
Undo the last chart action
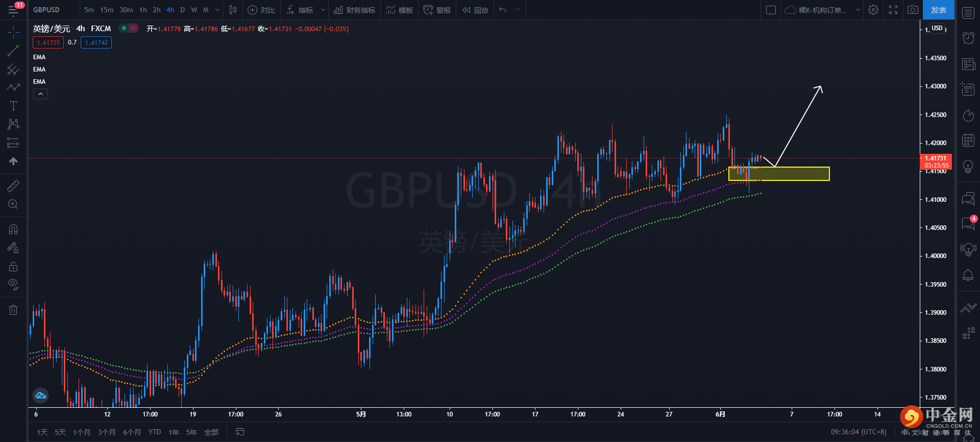pos(503,10)
